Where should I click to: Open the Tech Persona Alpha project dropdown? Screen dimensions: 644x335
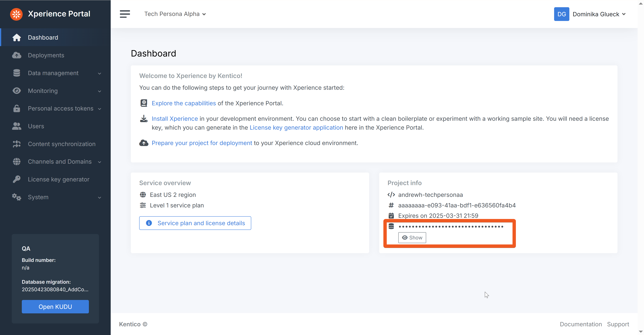175,14
